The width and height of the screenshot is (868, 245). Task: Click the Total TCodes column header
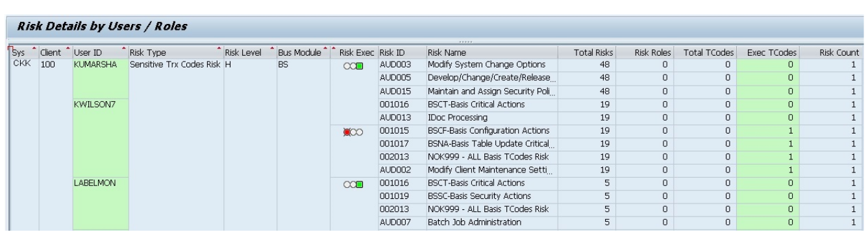click(705, 52)
